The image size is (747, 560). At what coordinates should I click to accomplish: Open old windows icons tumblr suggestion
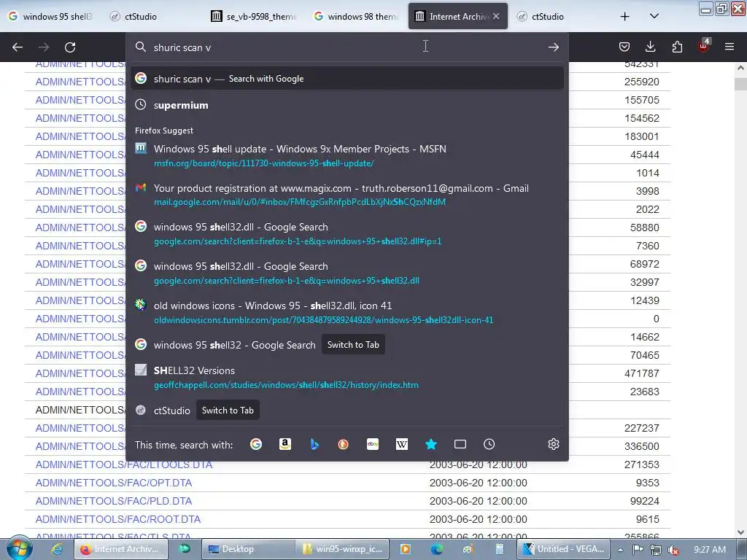(347, 312)
